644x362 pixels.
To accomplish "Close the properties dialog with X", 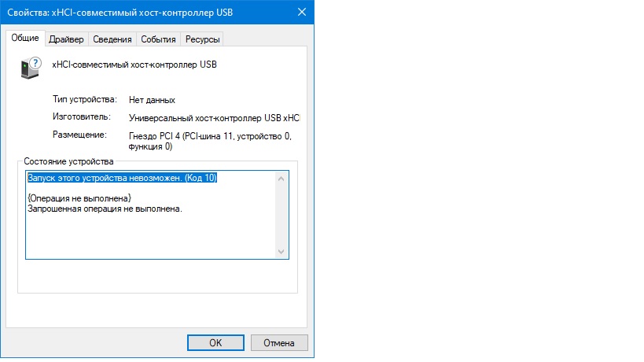I will [x=303, y=13].
